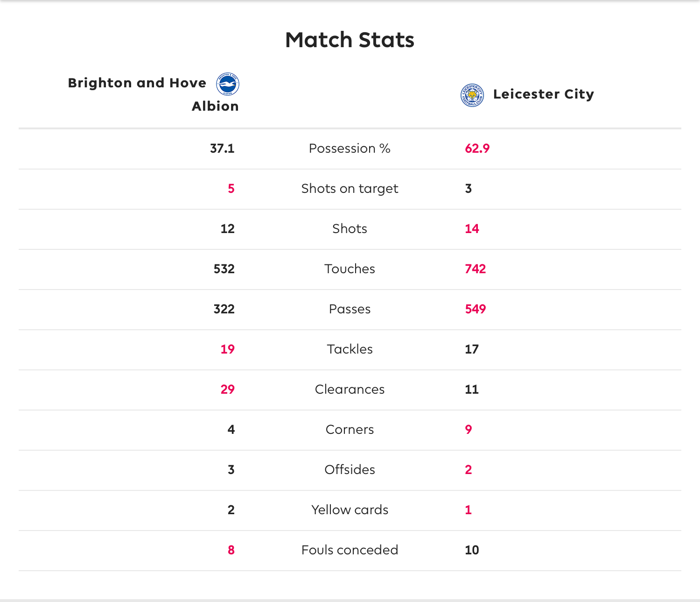Open the Leicester City team name link
This screenshot has width=700, height=602.
544,94
